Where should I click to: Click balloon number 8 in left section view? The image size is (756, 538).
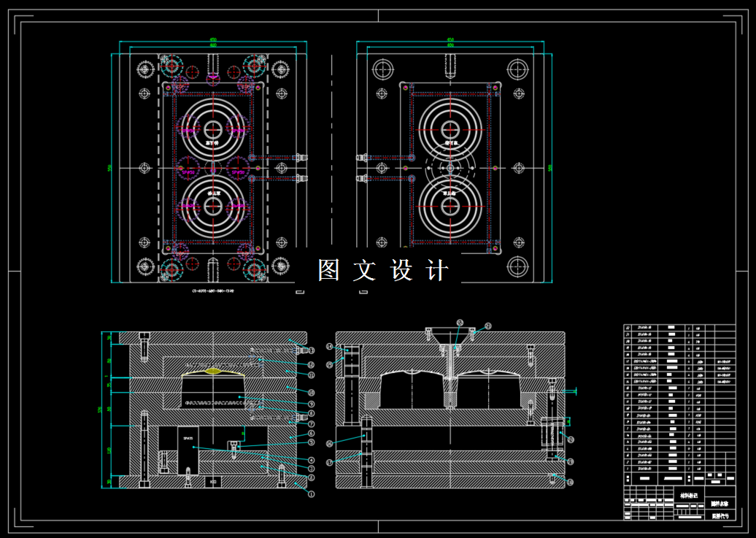[x=312, y=413]
